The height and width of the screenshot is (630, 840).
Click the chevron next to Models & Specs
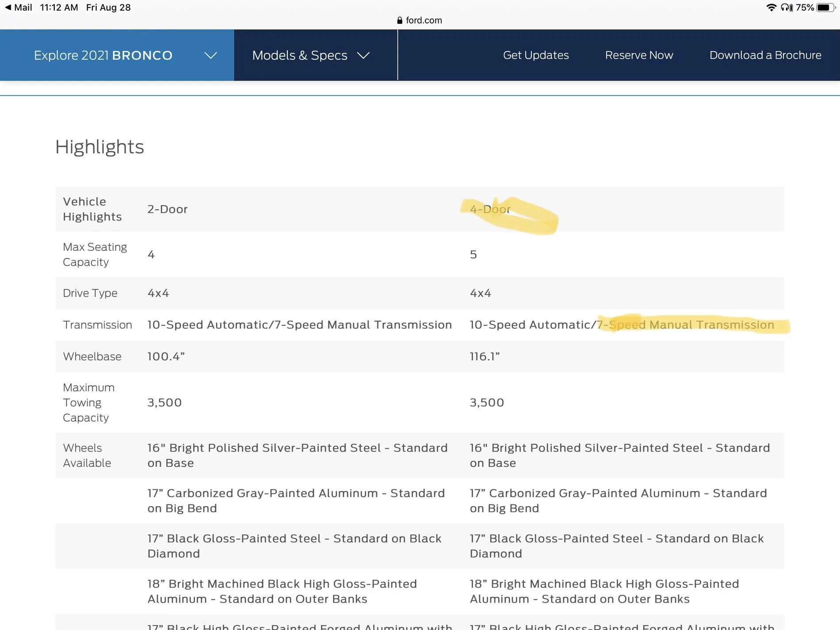pyautogui.click(x=363, y=55)
